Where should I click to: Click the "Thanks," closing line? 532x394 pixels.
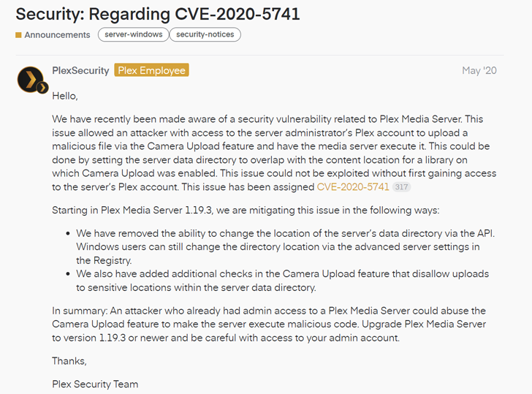(x=69, y=360)
